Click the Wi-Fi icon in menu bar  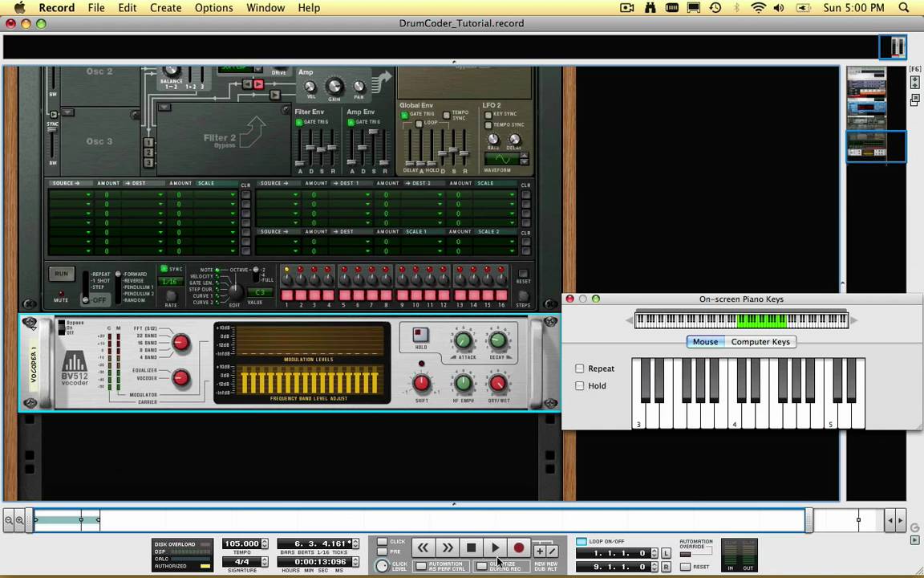click(x=759, y=8)
